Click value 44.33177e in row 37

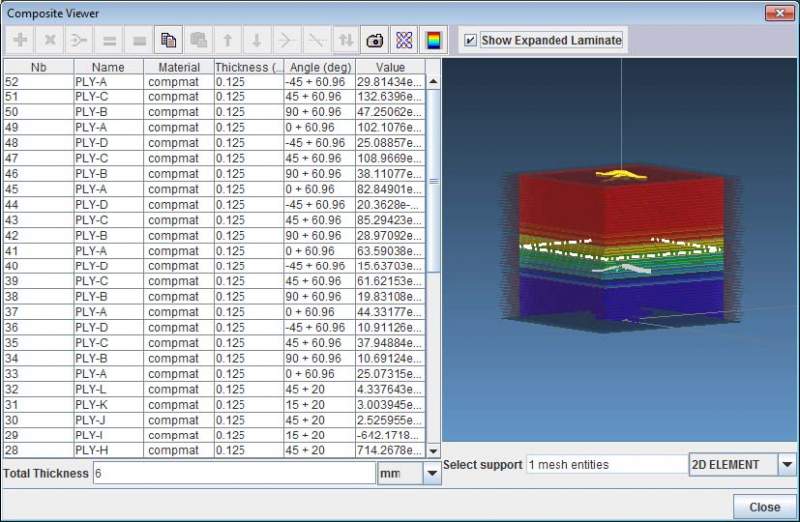[x=389, y=312]
